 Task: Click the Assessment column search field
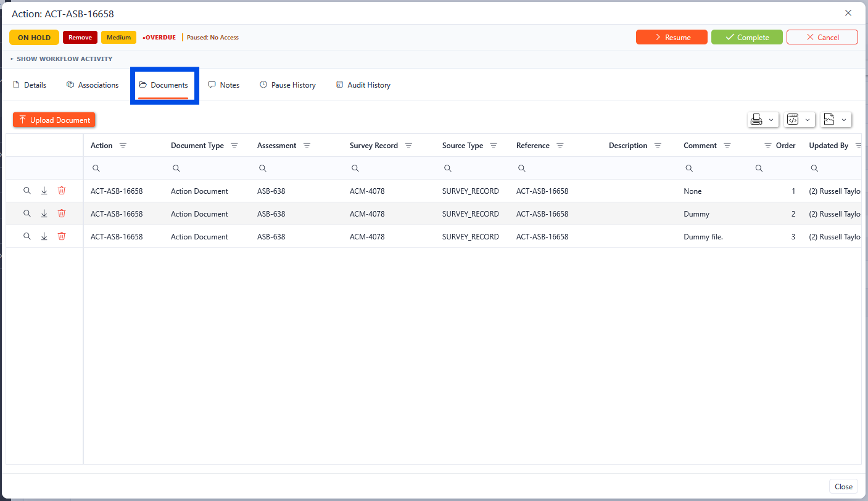point(299,168)
